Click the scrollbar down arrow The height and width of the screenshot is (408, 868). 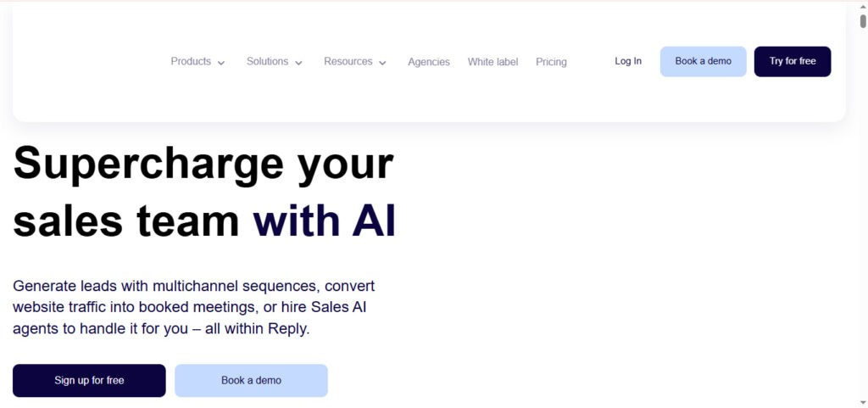(x=862, y=402)
